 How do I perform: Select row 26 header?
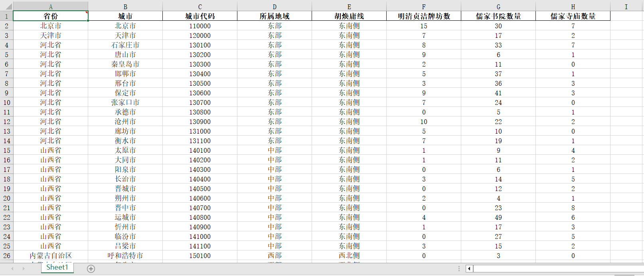click(7, 256)
